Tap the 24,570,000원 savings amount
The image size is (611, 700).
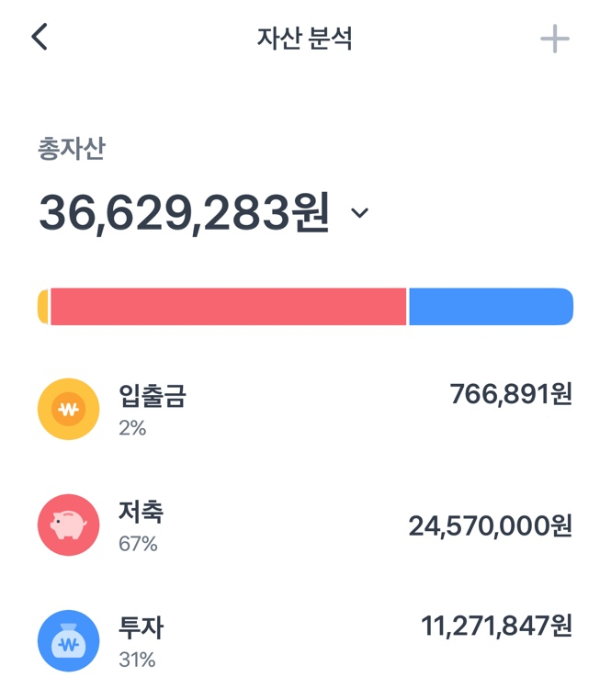[490, 525]
